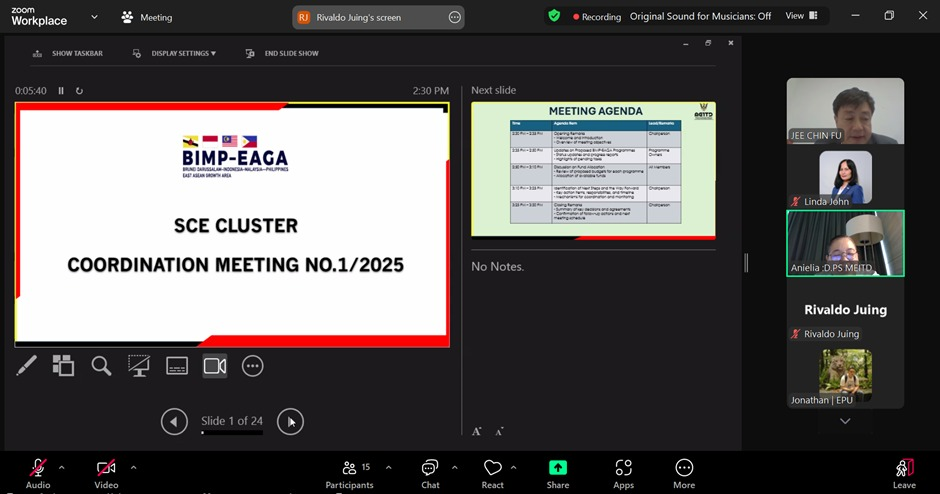Show more participants down chevron
Image resolution: width=940 pixels, height=494 pixels.
point(845,421)
